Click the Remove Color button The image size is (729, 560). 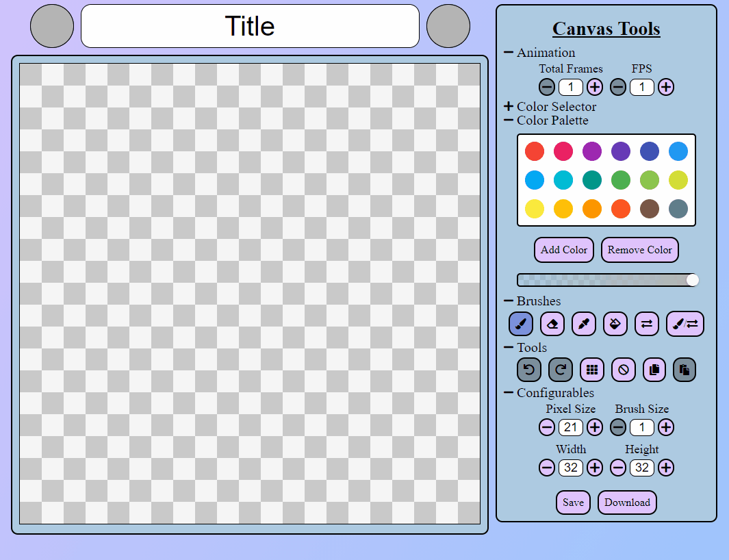point(639,250)
